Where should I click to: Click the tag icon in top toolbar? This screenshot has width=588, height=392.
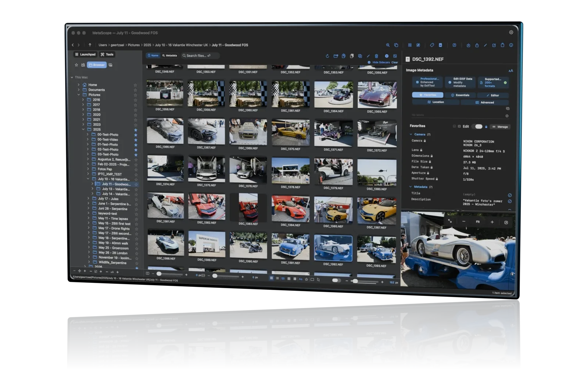(x=432, y=45)
